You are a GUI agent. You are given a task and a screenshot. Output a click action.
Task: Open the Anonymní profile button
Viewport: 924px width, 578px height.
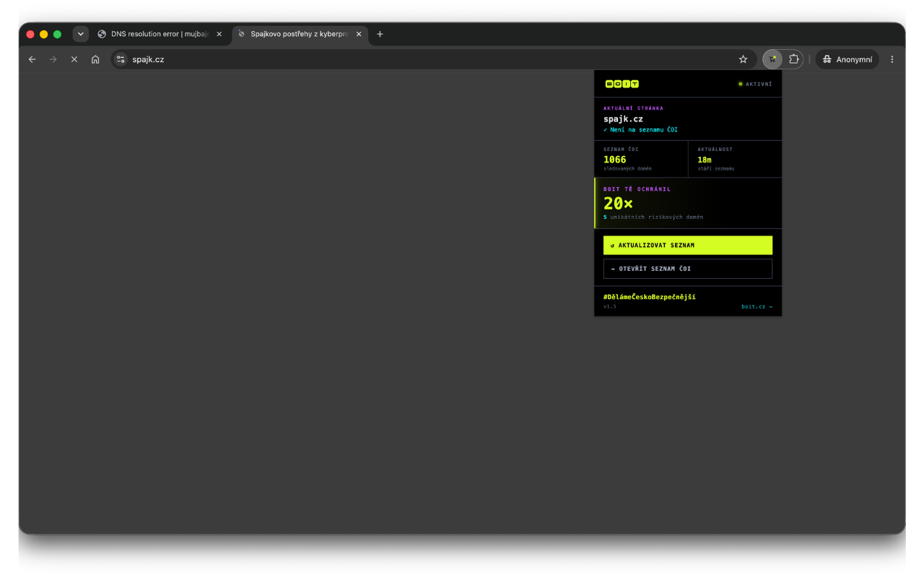point(847,59)
